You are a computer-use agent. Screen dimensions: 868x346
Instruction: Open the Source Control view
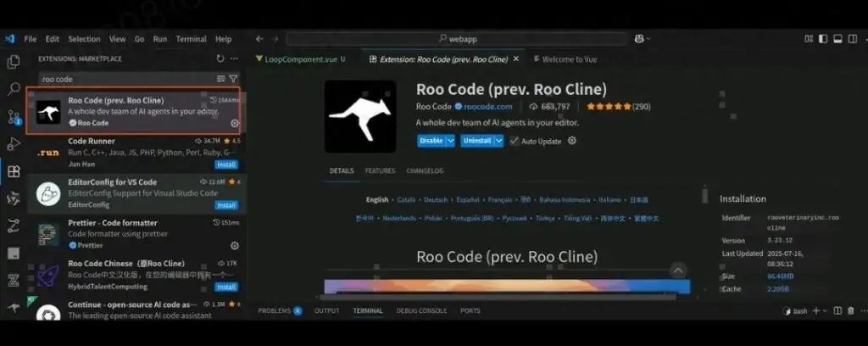(14, 117)
